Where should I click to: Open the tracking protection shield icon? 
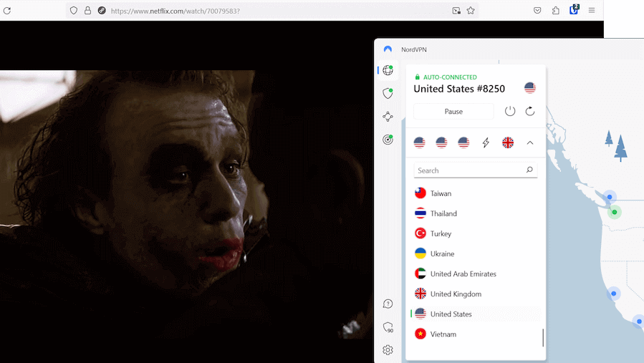pos(74,11)
